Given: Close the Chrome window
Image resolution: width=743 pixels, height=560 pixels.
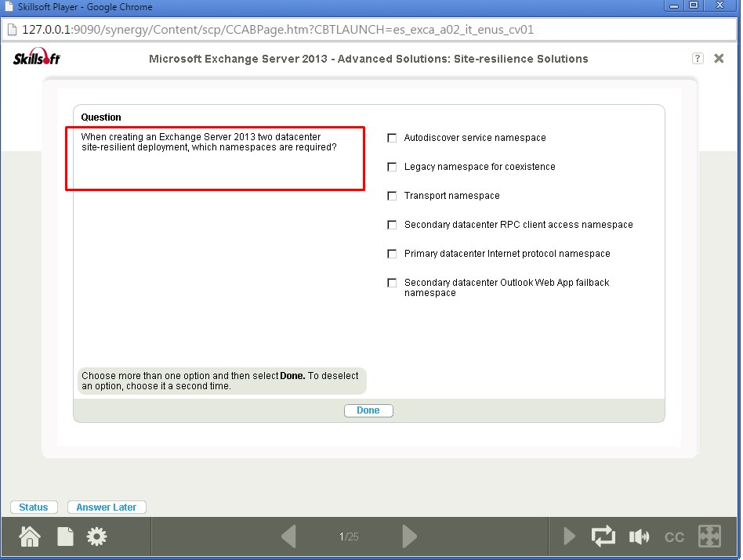Looking at the screenshot, I should (719, 5).
